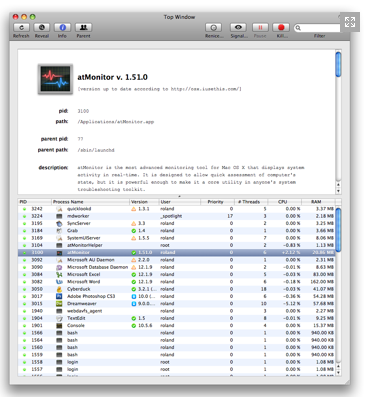Click the info pane scroll-down arrow

[x=338, y=191]
